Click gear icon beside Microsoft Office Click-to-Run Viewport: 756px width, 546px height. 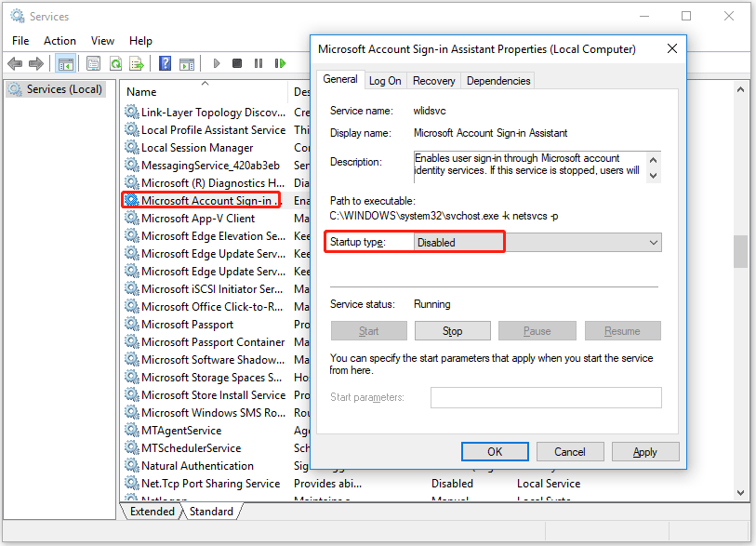(x=132, y=306)
